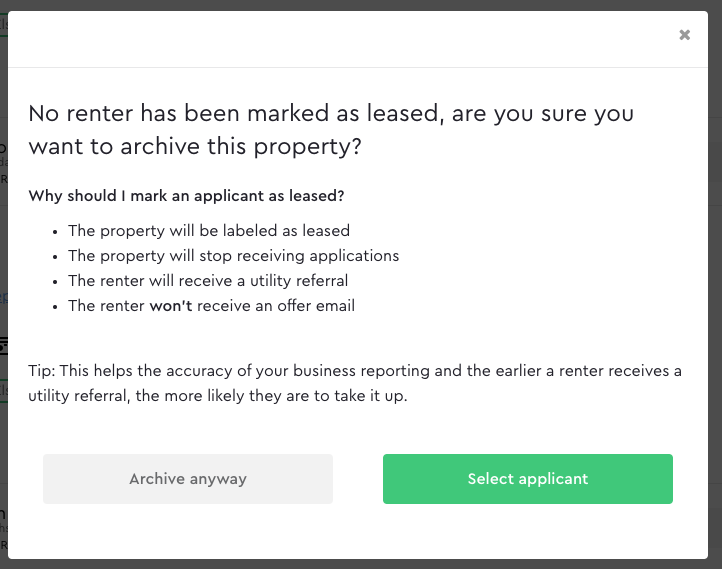
Task: Click the blank space between the two buttons
Action: 358,479
